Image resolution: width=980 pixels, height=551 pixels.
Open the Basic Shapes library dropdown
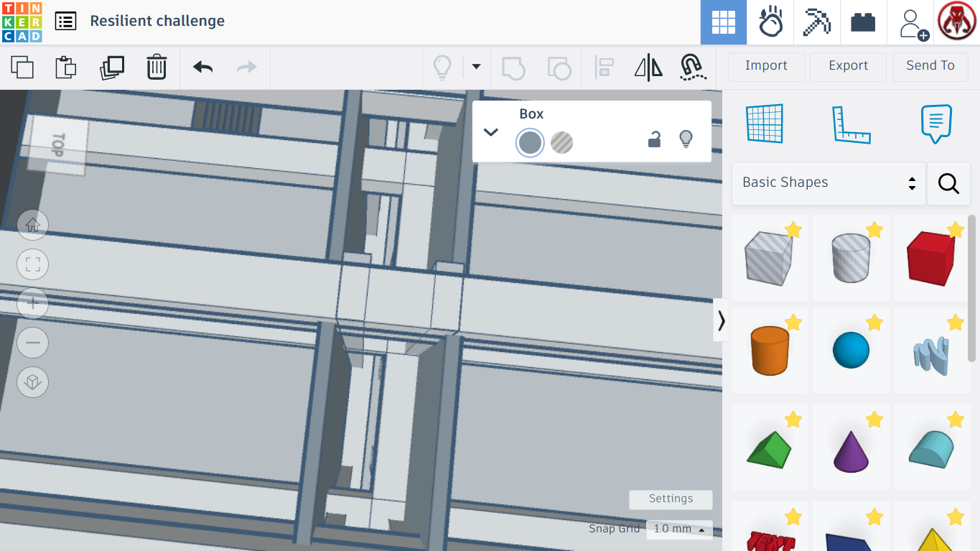click(829, 183)
